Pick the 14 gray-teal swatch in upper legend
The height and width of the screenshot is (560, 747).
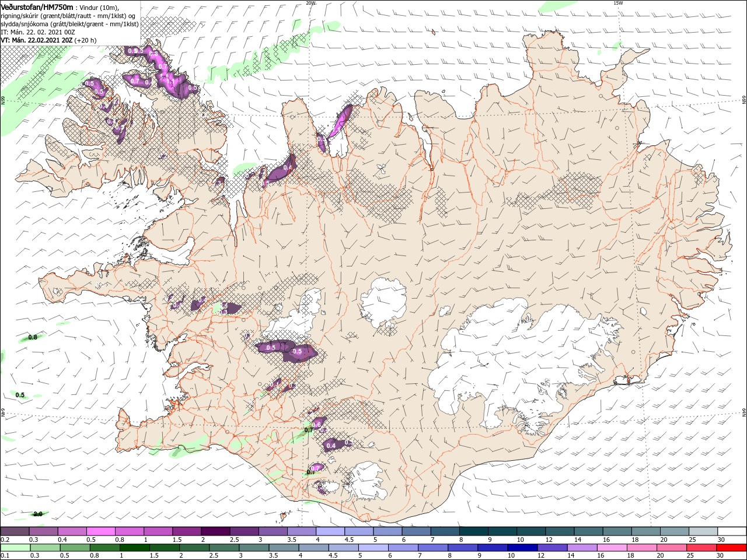pyautogui.click(x=589, y=531)
